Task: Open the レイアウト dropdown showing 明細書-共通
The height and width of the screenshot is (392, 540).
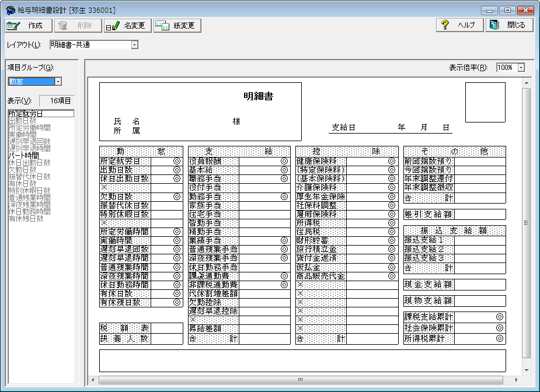Action: tap(135, 44)
